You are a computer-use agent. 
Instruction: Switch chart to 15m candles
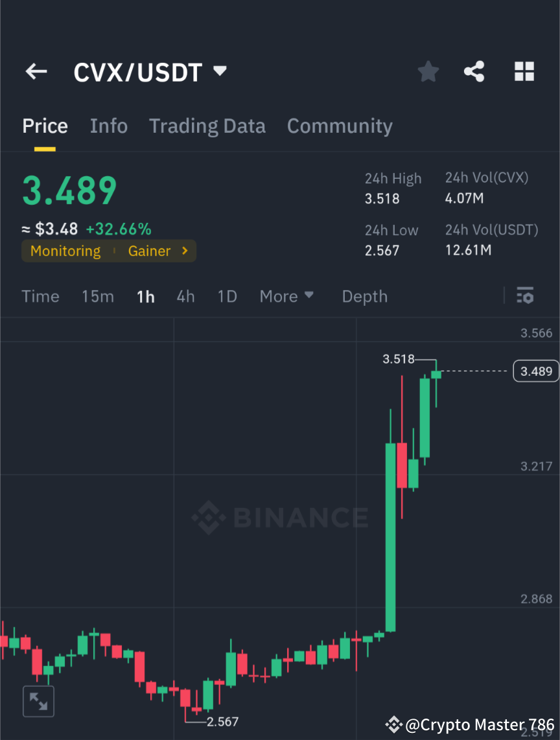pos(98,296)
